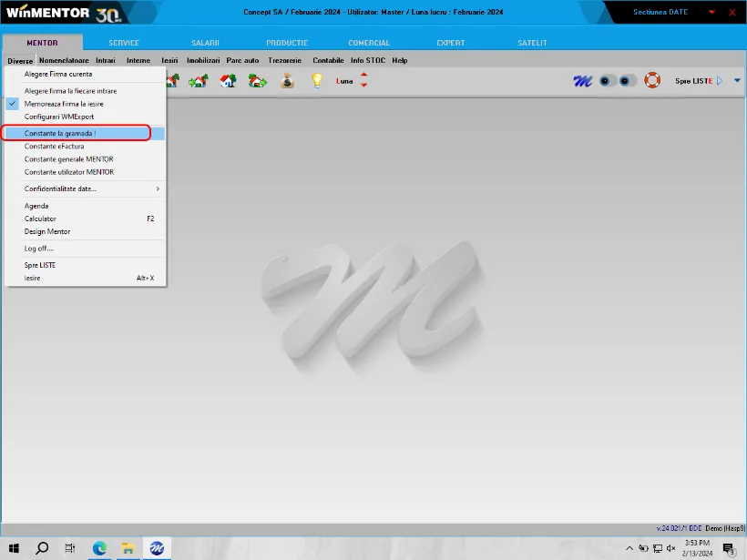Expand the Confidentialitate date submenu

point(86,189)
